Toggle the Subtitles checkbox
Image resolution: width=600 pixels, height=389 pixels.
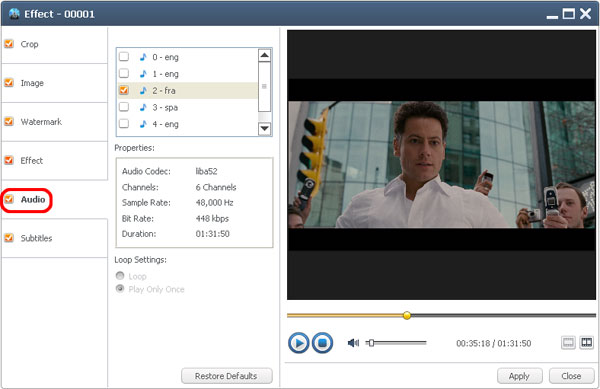(9, 238)
